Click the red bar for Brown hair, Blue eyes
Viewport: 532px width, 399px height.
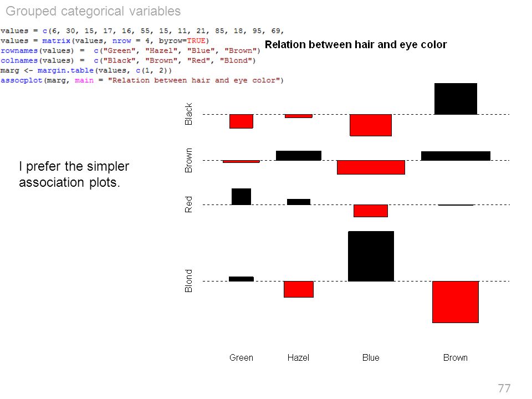point(371,167)
